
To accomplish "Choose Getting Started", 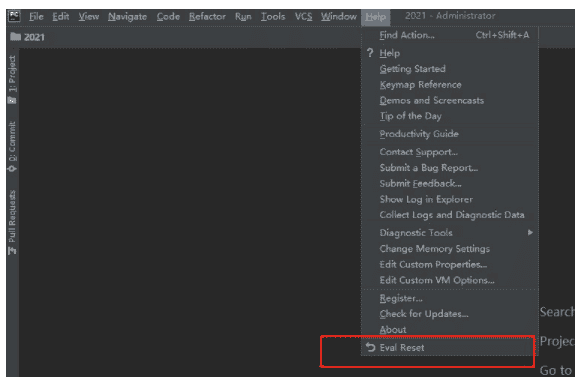I will [x=450, y=69].
